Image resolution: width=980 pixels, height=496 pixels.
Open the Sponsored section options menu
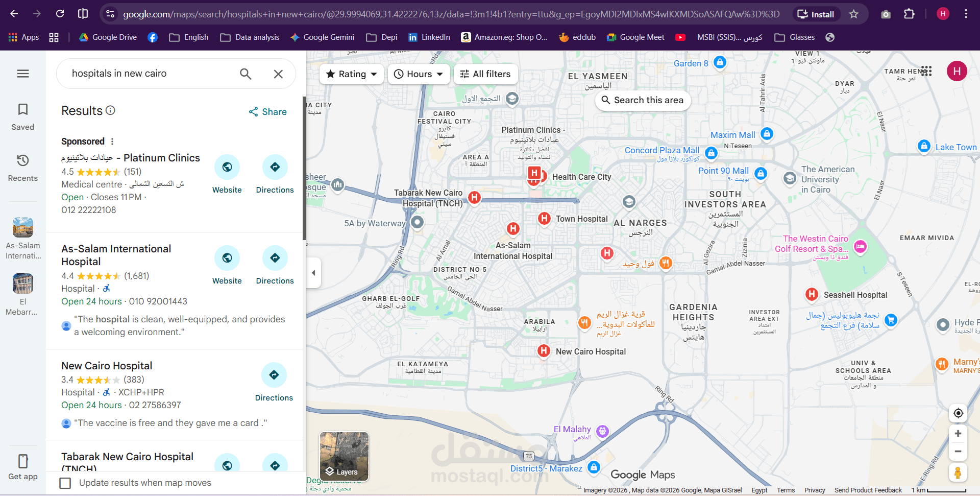[112, 141]
